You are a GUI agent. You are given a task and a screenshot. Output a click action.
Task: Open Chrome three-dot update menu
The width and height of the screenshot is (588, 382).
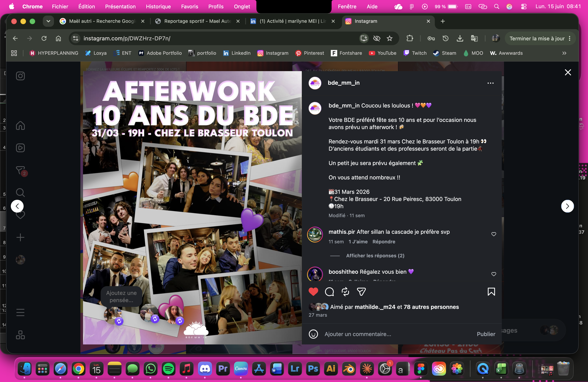point(569,38)
